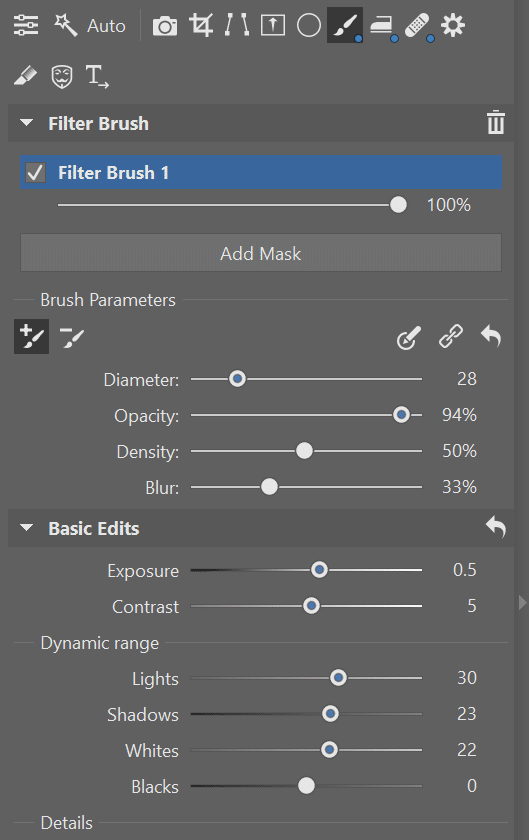Open the gear settings icon
Screen dimensions: 529x840
click(453, 25)
